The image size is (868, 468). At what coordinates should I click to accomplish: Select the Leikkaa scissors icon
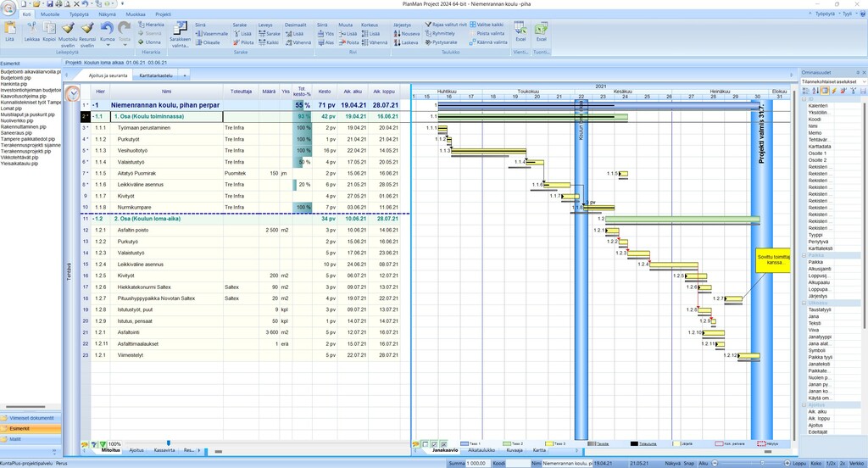pos(31,30)
